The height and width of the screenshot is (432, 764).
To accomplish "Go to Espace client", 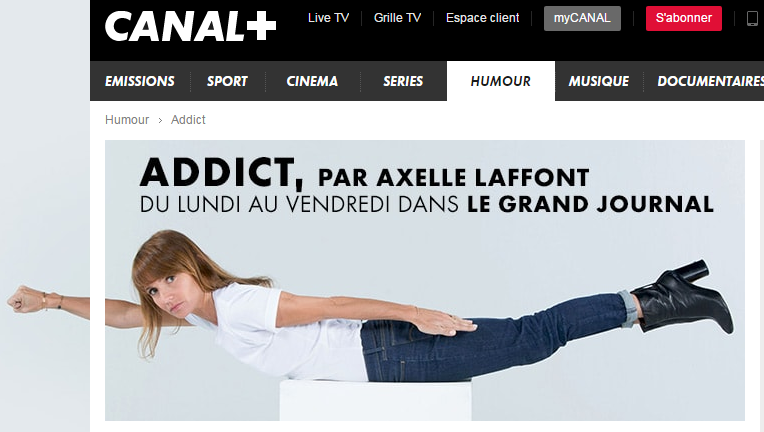I will point(482,18).
